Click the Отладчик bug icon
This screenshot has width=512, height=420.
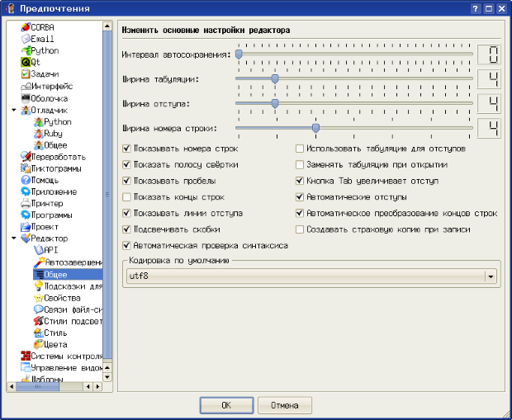26,111
